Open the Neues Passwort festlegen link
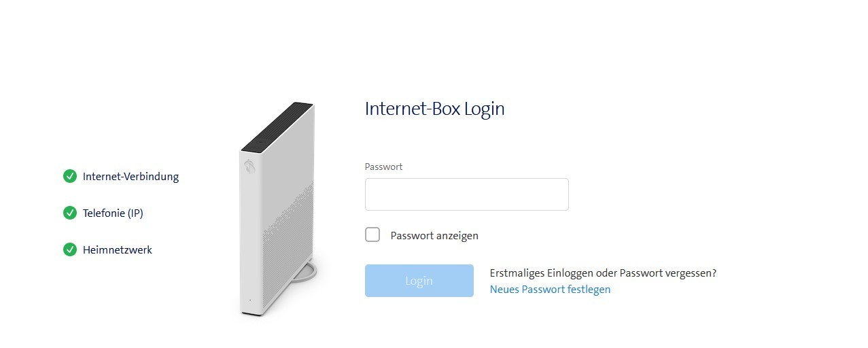 (550, 290)
